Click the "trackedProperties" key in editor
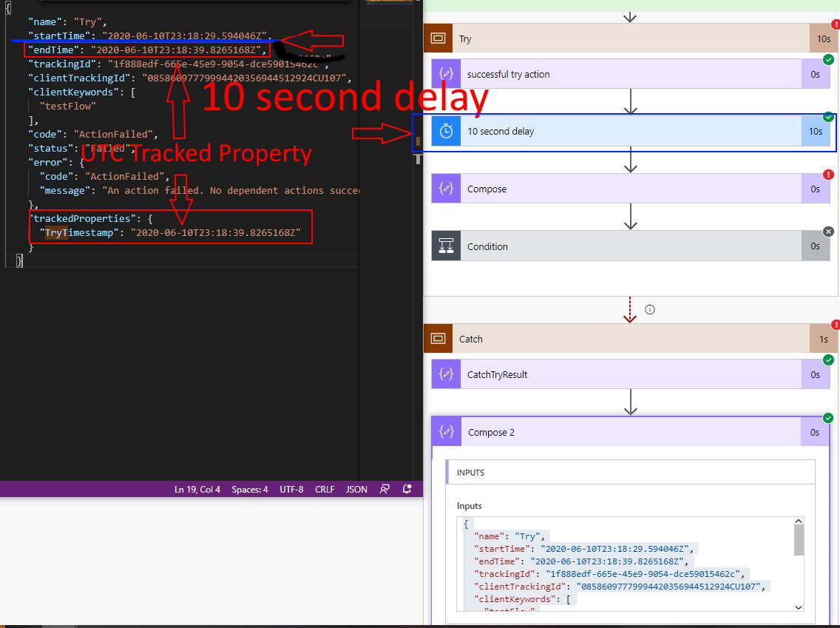Image resolution: width=840 pixels, height=628 pixels. 82,218
